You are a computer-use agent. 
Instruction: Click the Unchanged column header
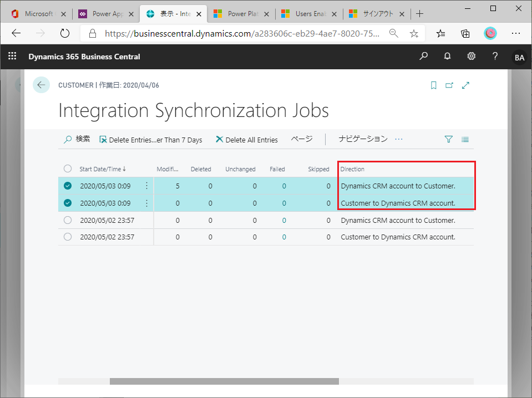click(x=240, y=169)
